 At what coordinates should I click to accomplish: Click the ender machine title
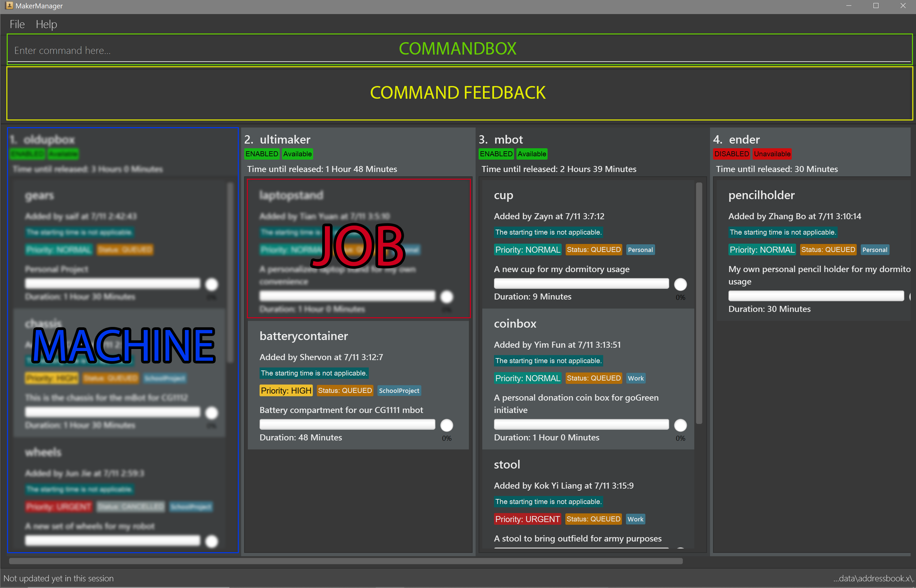(x=744, y=139)
